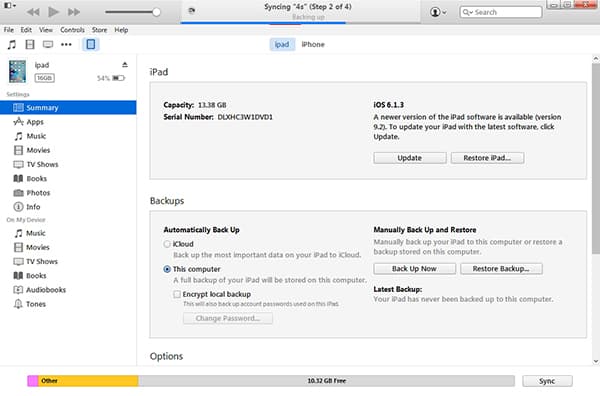Open the TV Shows library icon
Image resolution: width=600 pixels, height=396 pixels.
point(48,44)
